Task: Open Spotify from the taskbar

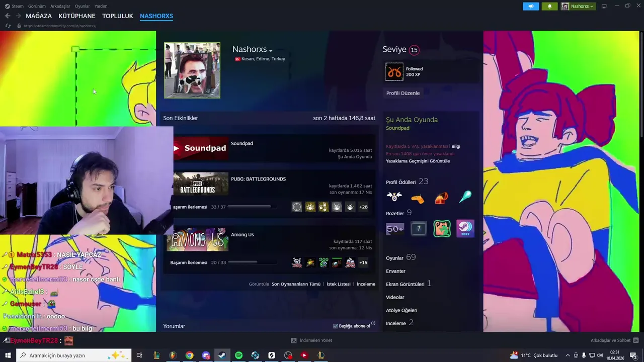Action: click(238, 355)
